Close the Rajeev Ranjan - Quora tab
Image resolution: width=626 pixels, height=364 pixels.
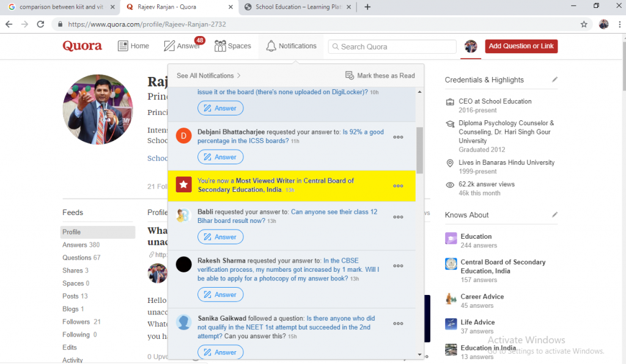[230, 7]
